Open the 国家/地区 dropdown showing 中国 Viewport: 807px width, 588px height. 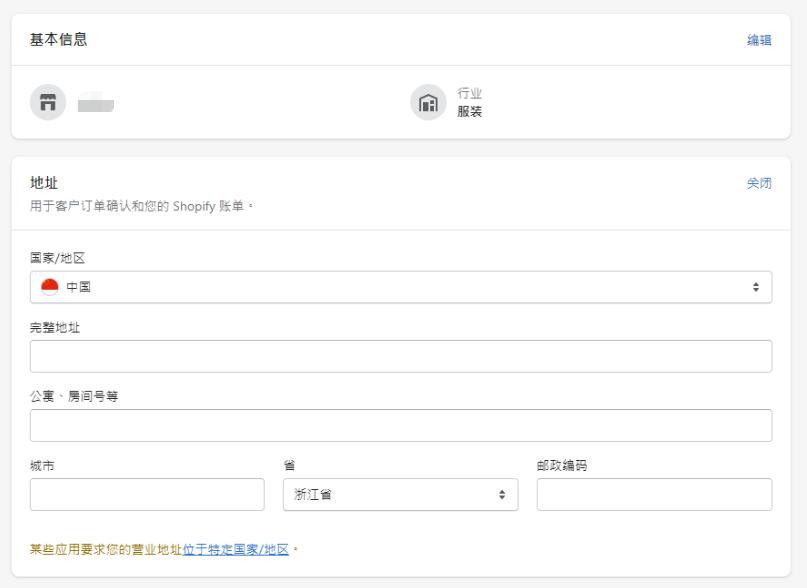pos(400,287)
